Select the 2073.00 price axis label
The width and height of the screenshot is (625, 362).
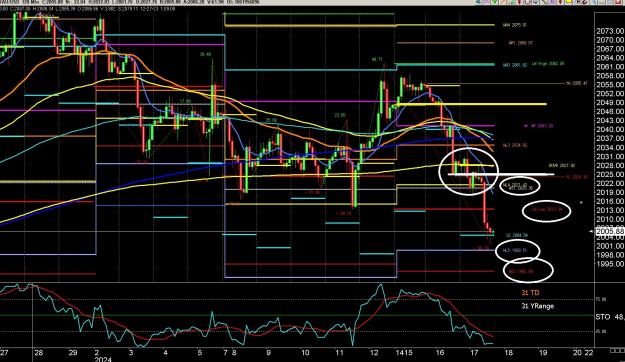pos(610,31)
